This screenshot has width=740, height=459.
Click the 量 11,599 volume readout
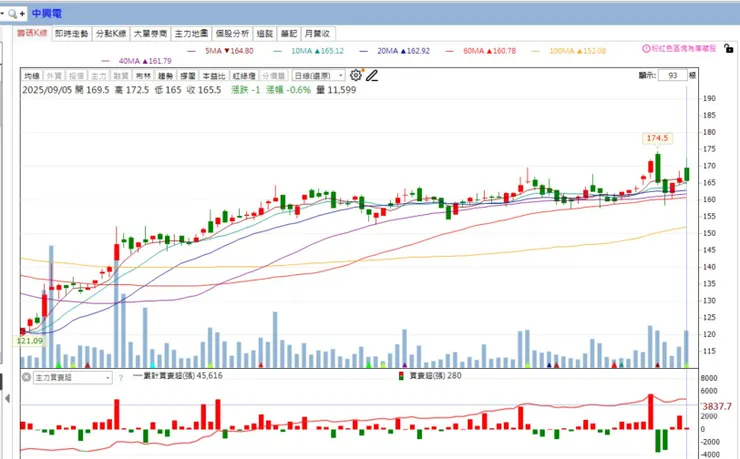click(336, 90)
